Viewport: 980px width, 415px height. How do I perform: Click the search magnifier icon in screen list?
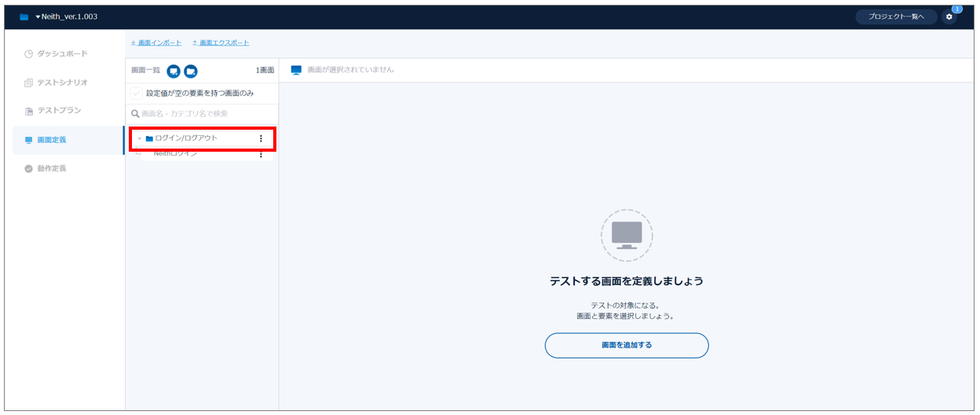135,114
